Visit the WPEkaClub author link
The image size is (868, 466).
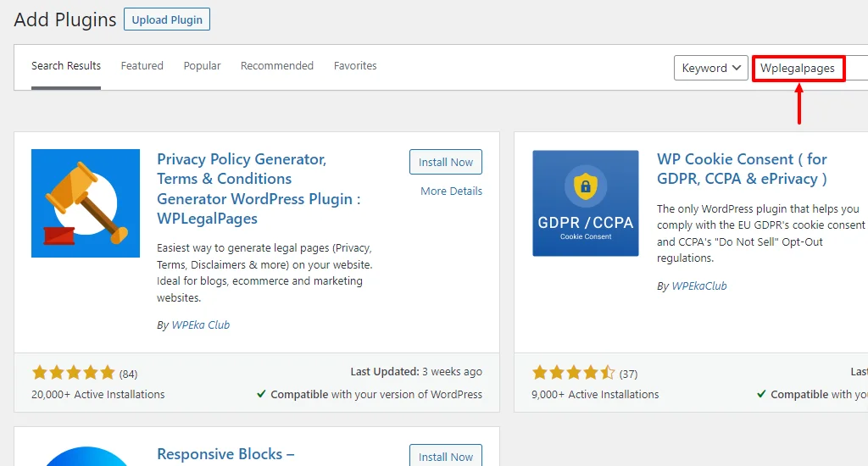(699, 286)
